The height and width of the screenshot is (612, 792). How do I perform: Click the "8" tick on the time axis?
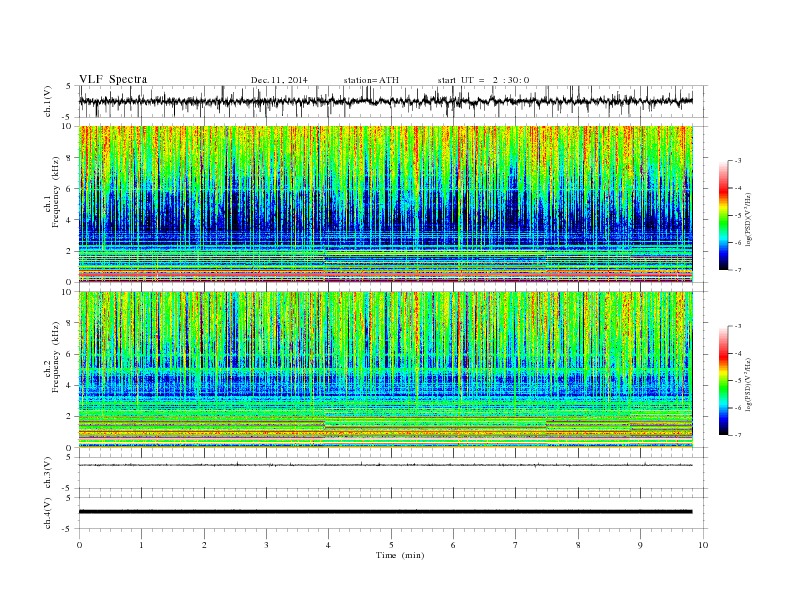click(578, 545)
